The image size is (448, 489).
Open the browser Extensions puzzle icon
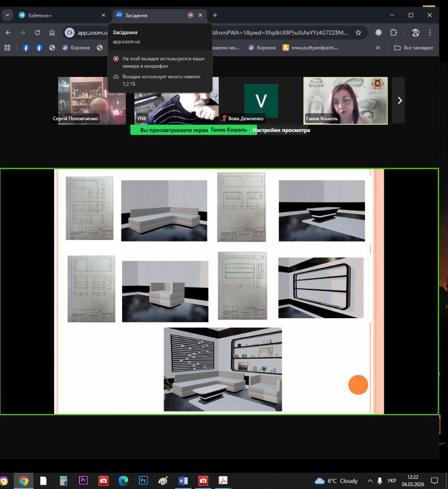pos(394,33)
